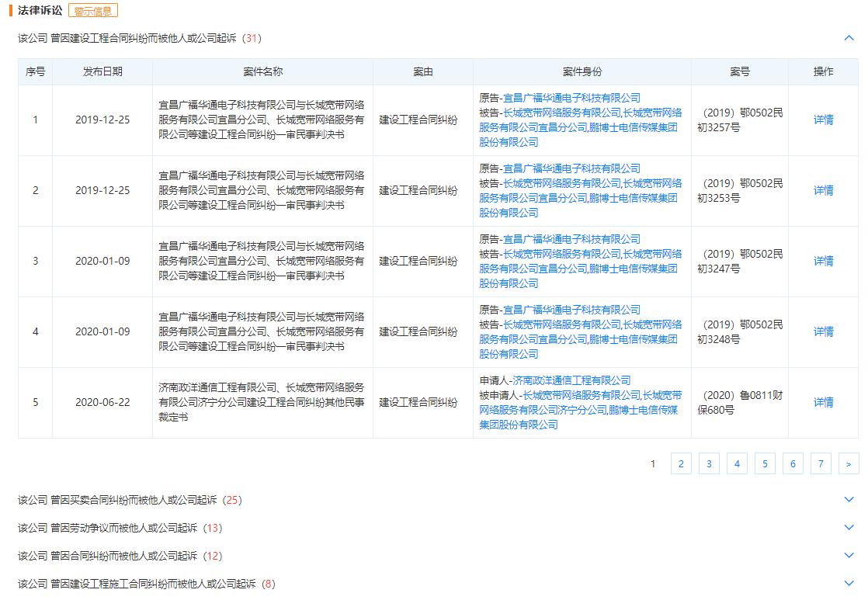The height and width of the screenshot is (607, 868).
Task: Expand the 劳动争议 (13) section chevron
Action: tap(849, 527)
